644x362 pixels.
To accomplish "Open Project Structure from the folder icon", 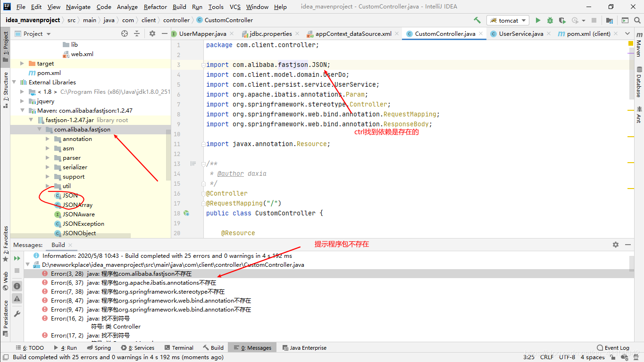I will tap(610, 20).
